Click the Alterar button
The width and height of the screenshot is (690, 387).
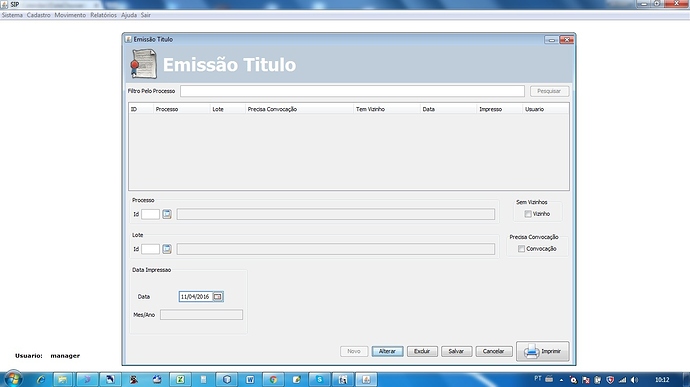[x=387, y=351]
